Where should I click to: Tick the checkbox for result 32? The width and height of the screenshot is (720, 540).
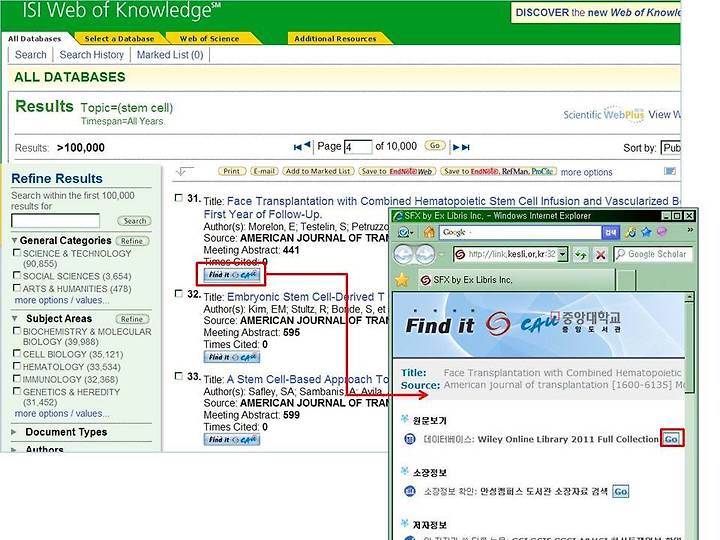pos(179,293)
